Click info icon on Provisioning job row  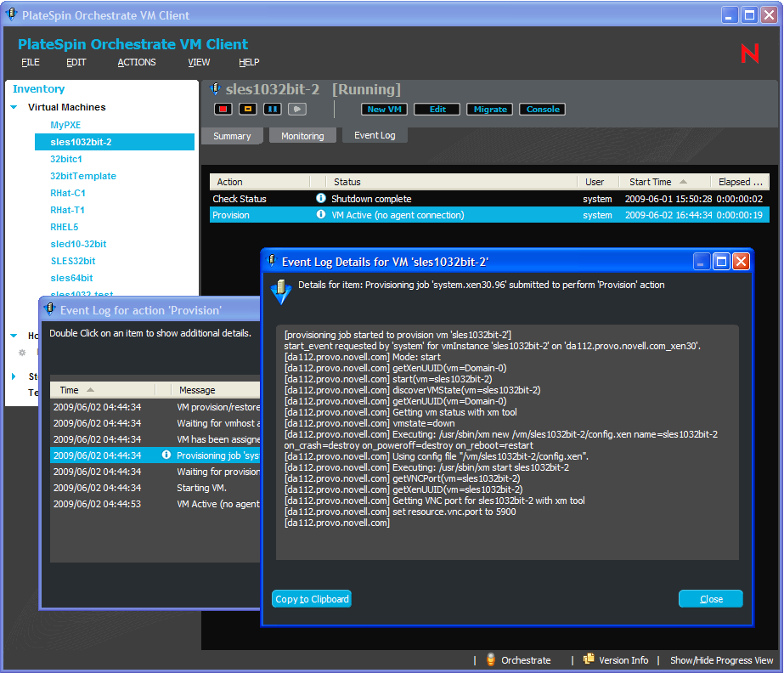tap(166, 455)
